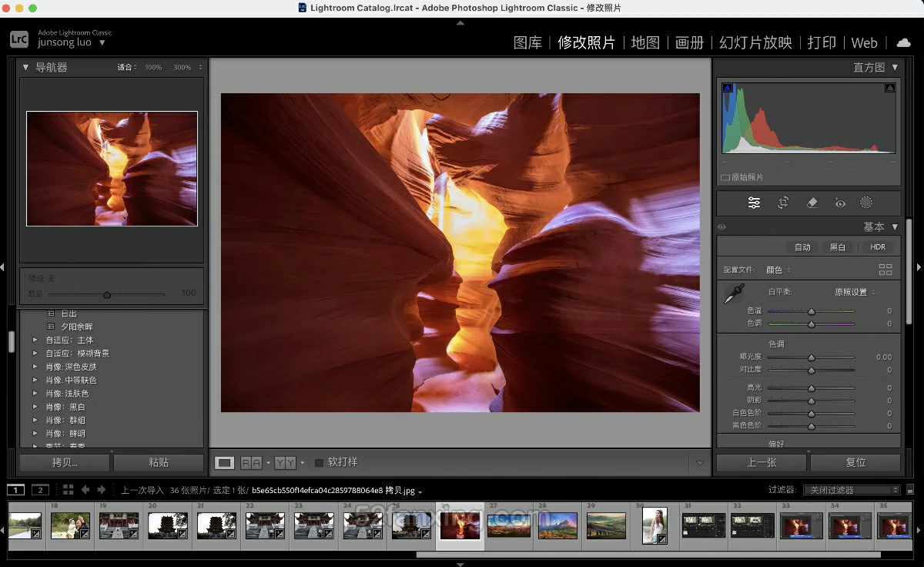Toggle highlight clipping indicator in histogram
Viewport: 924px width, 567px height.
click(x=890, y=88)
